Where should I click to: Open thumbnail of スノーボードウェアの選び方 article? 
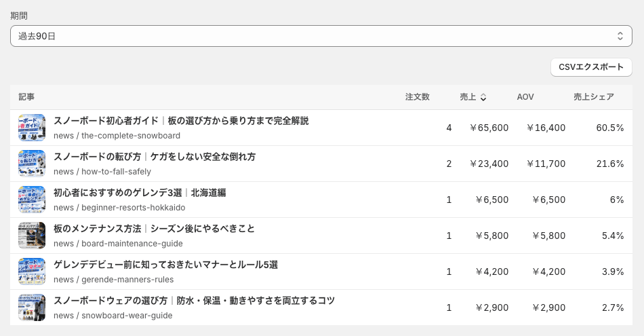click(x=32, y=307)
